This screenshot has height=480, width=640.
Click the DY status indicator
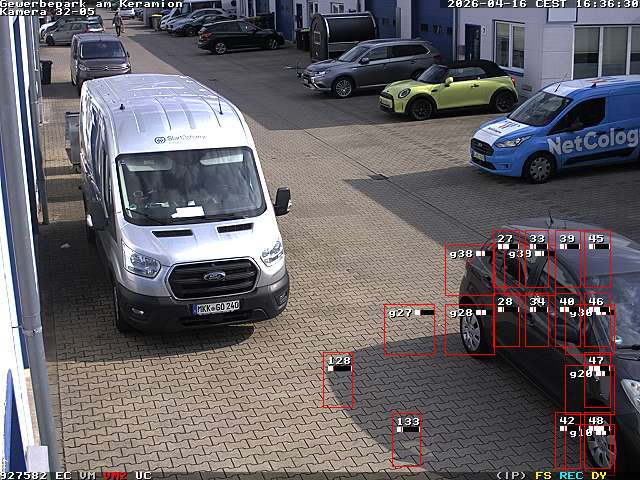pos(599,475)
